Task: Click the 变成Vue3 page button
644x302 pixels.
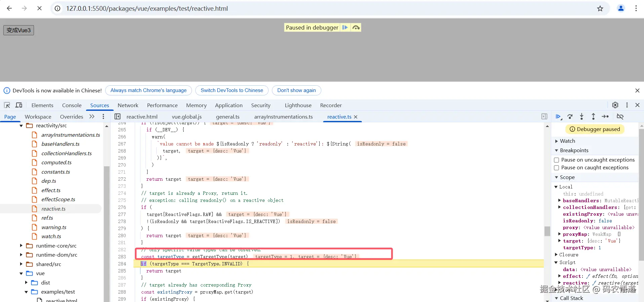Action: click(18, 30)
